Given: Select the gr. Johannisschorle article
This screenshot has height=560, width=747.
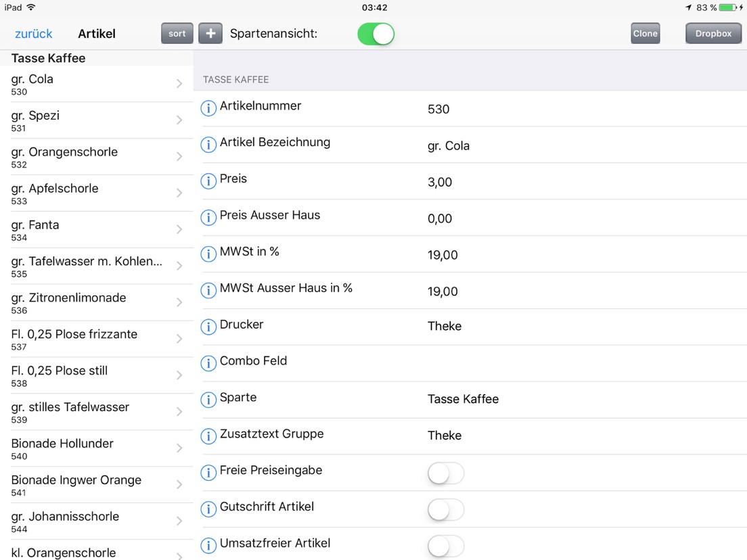Looking at the screenshot, I should 97,521.
